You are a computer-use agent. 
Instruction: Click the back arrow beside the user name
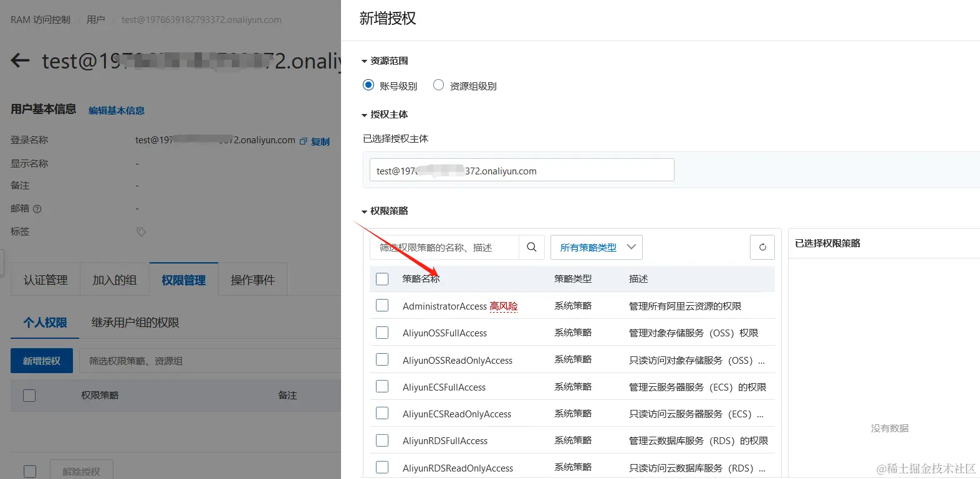coord(20,60)
